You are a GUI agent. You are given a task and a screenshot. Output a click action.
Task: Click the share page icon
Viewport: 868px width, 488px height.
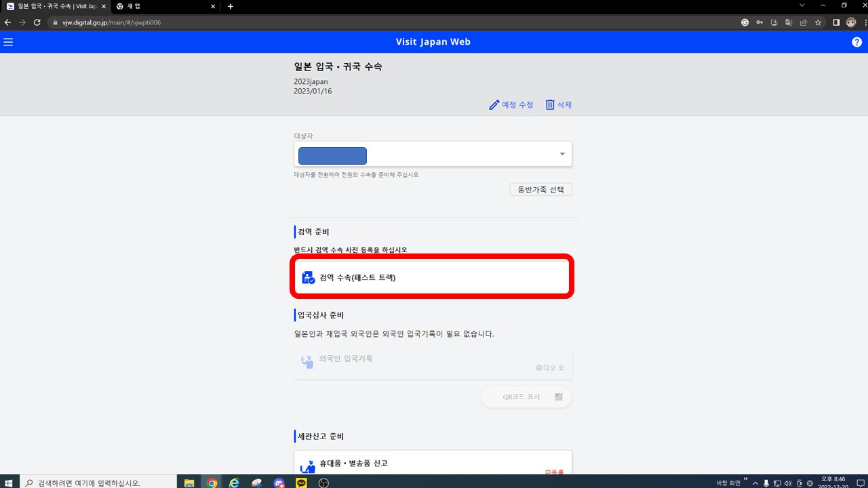[804, 22]
